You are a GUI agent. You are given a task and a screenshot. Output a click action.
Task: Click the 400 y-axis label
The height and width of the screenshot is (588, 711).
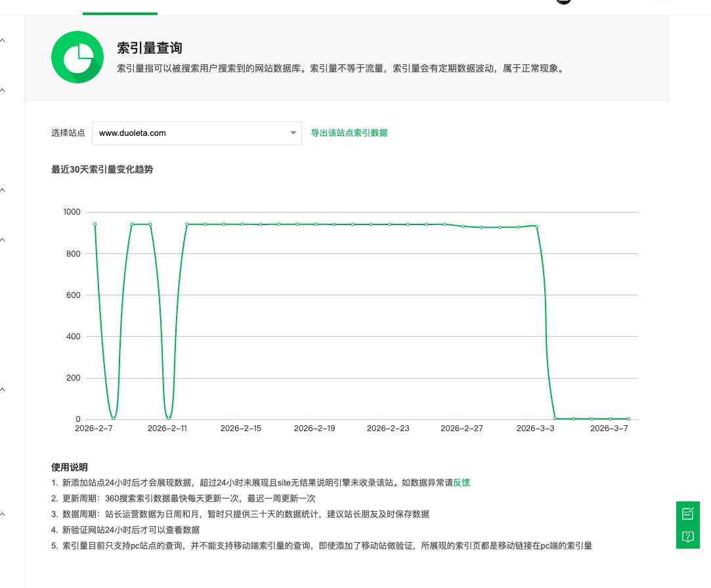coord(74,337)
